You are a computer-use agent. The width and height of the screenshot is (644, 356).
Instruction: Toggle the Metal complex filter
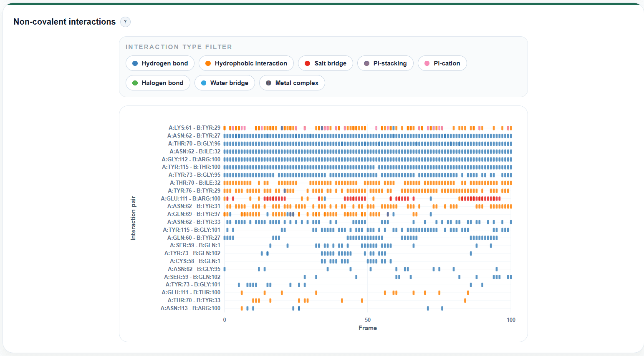(292, 83)
